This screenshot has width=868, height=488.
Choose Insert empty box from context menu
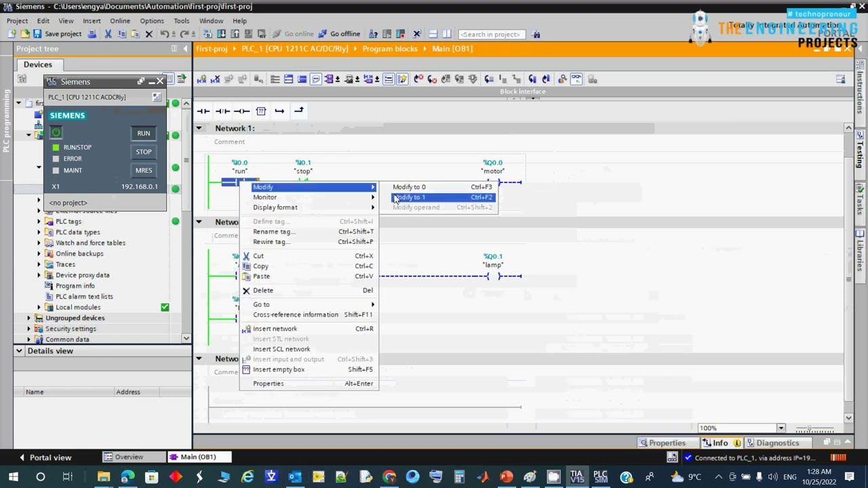point(309,369)
